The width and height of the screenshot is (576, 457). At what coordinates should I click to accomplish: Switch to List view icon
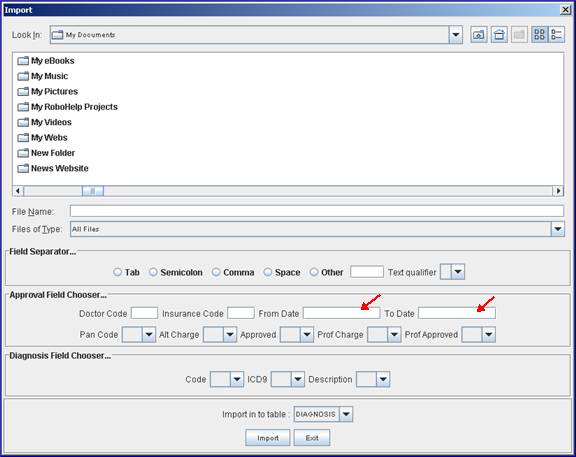pyautogui.click(x=539, y=35)
